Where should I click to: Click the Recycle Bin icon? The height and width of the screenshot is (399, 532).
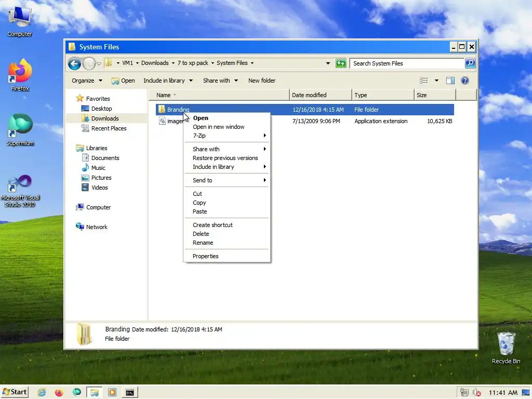pyautogui.click(x=506, y=348)
